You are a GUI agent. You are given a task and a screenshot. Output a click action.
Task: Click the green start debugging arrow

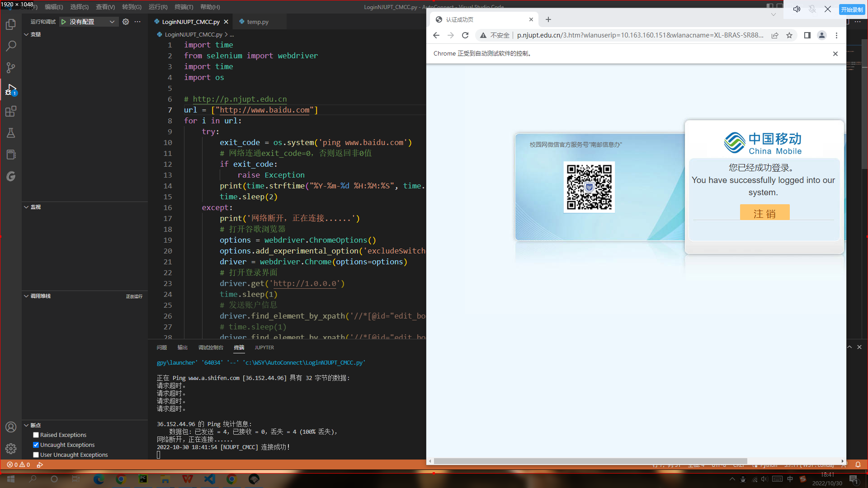[x=64, y=22]
